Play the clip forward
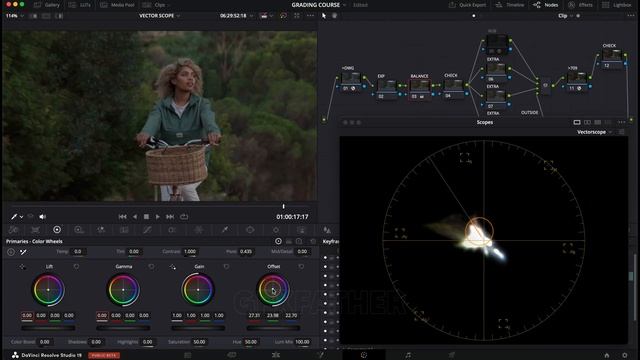Viewport: 640px width, 360px height. [158, 217]
